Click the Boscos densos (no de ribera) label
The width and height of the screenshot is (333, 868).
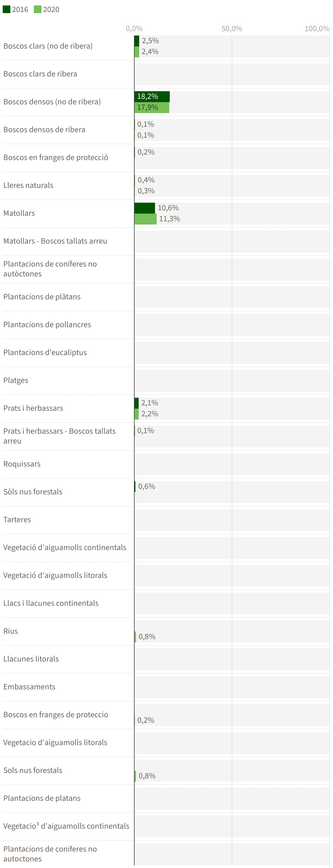52,102
